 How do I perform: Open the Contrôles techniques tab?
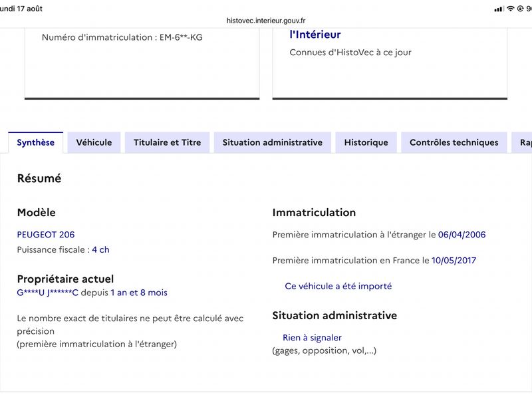pos(454,142)
